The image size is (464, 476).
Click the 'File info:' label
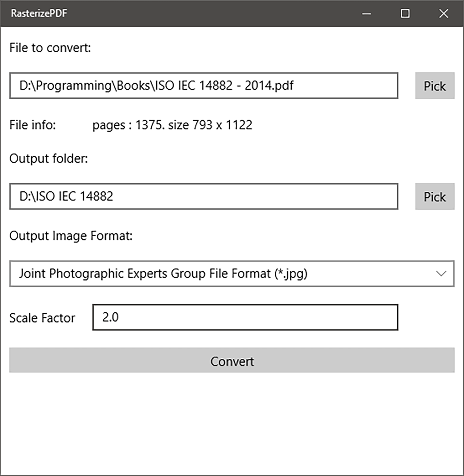(x=32, y=125)
